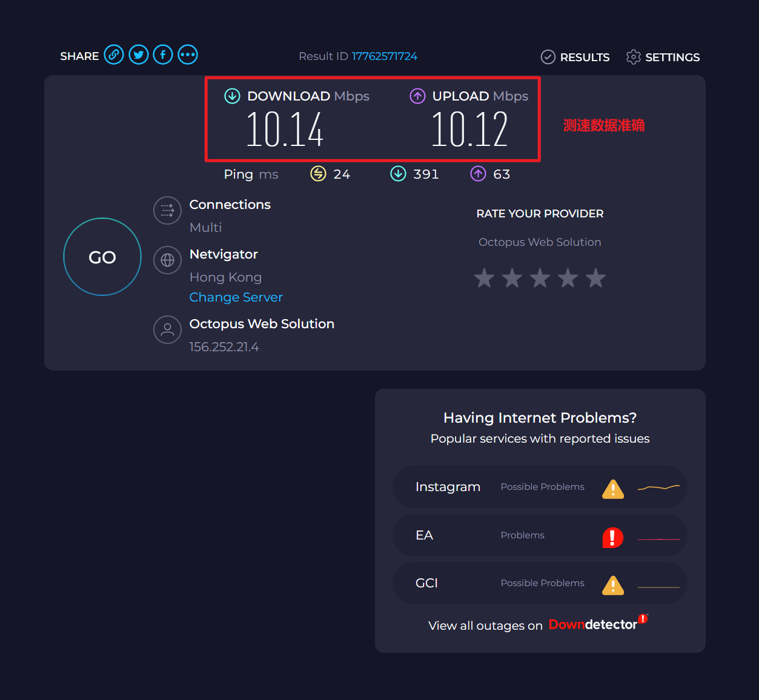Click the Settings gear icon
Viewport: 759px width, 700px height.
(633, 57)
